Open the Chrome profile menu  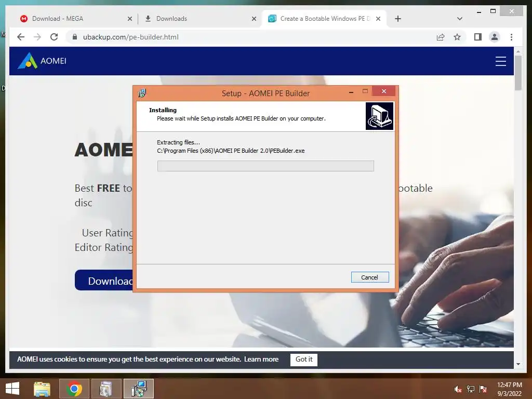[x=495, y=37]
